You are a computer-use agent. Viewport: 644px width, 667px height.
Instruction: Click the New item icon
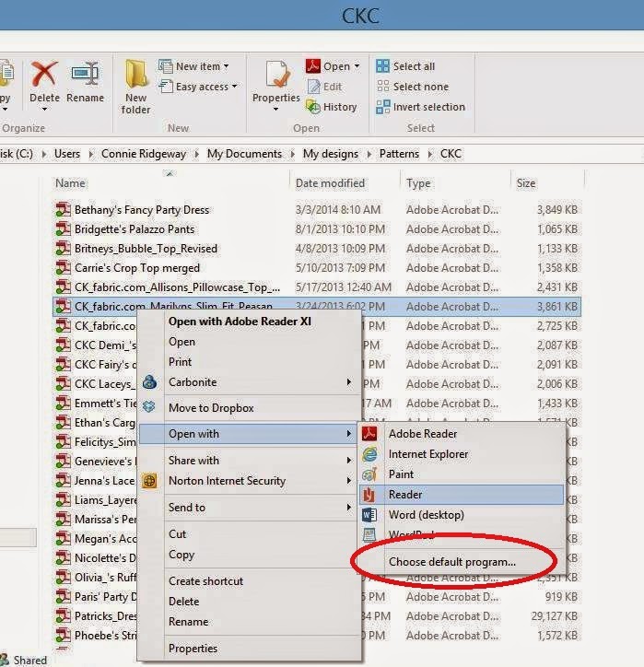(x=165, y=66)
